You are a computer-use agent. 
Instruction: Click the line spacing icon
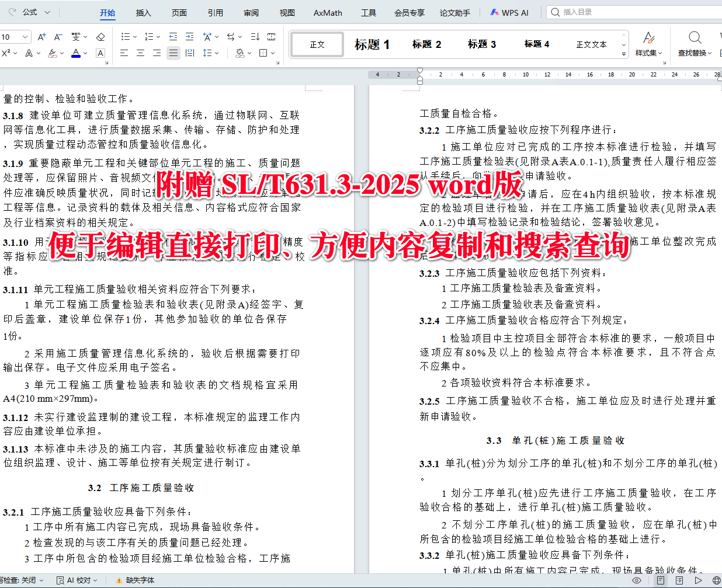click(207, 53)
